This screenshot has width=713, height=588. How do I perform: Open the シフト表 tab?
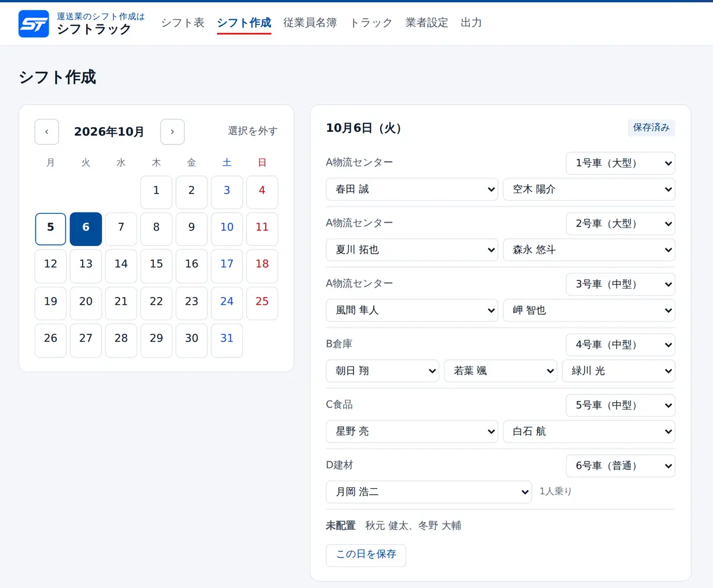click(x=182, y=23)
